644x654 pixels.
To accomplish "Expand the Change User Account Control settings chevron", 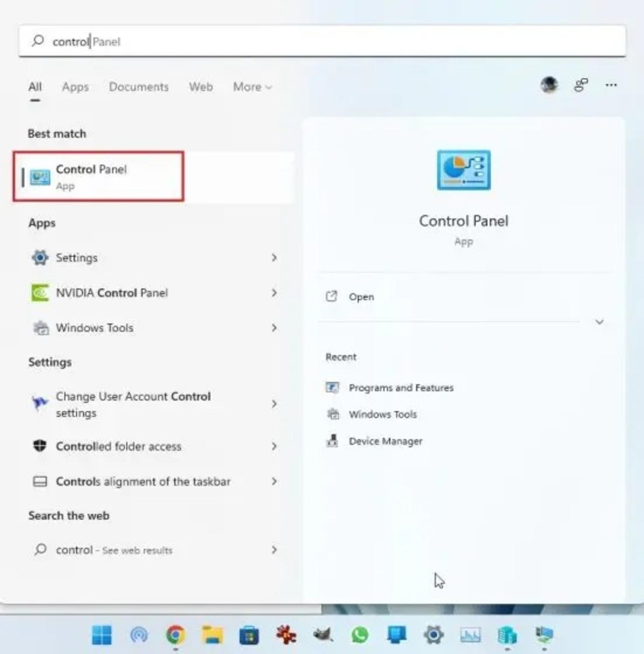I will (274, 404).
